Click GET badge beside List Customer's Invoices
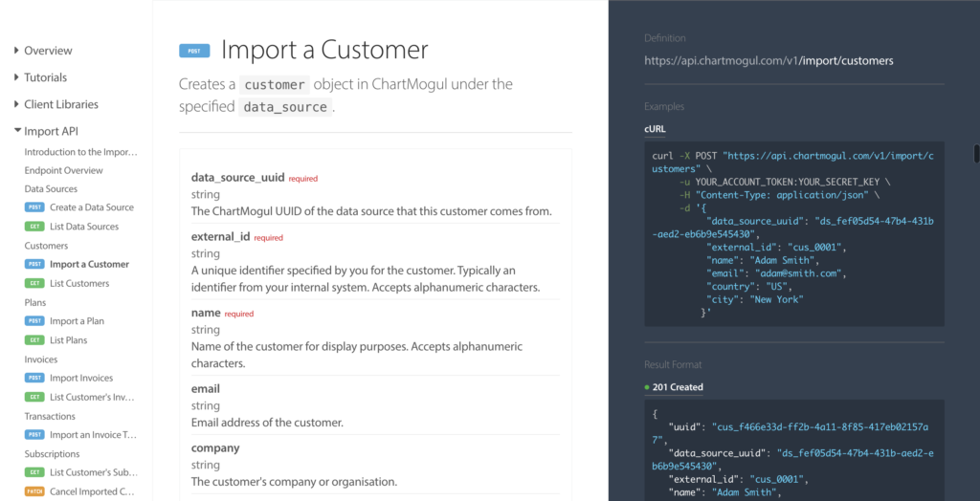The width and height of the screenshot is (980, 501). [34, 397]
